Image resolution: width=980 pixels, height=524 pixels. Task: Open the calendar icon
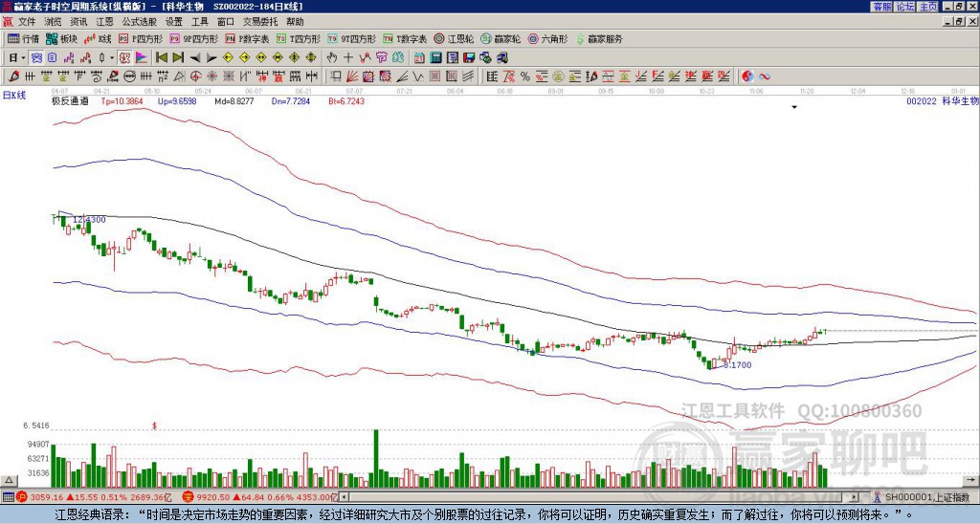click(419, 58)
